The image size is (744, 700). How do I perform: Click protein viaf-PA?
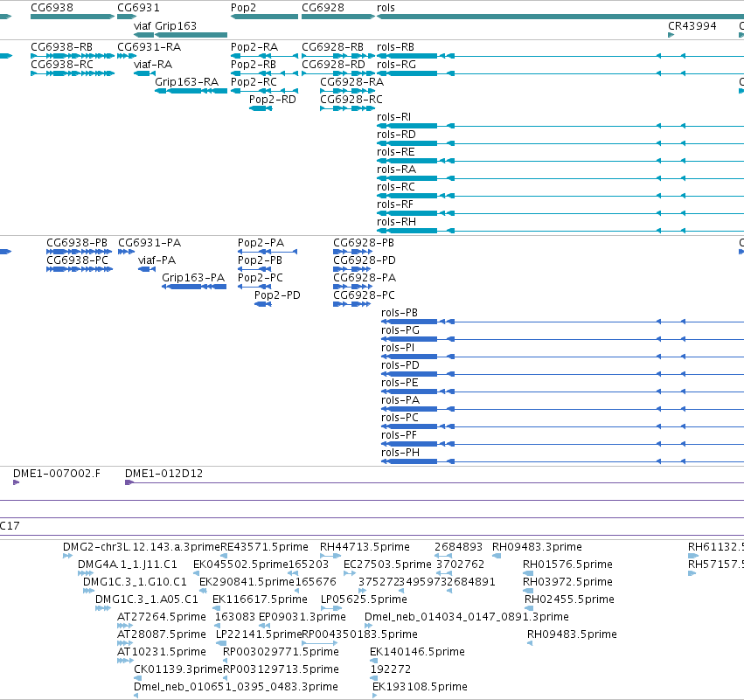pyautogui.click(x=147, y=269)
